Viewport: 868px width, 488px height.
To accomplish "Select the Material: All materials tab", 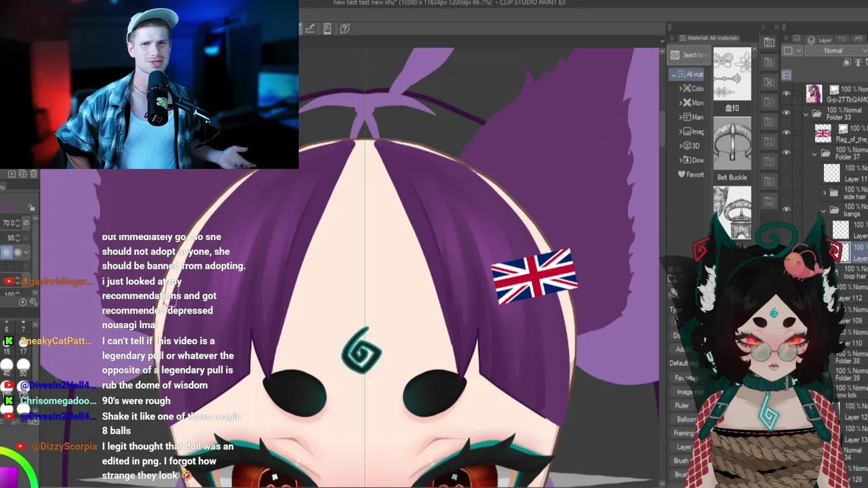I will pyautogui.click(x=709, y=38).
